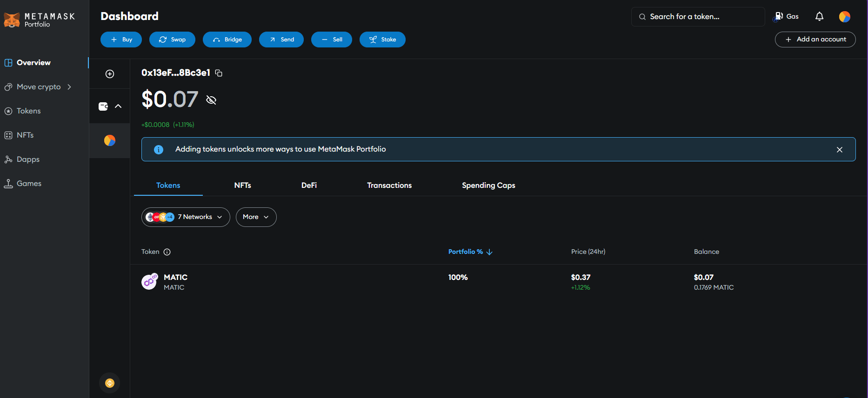868x398 pixels.
Task: Click the Bridge button
Action: (227, 40)
